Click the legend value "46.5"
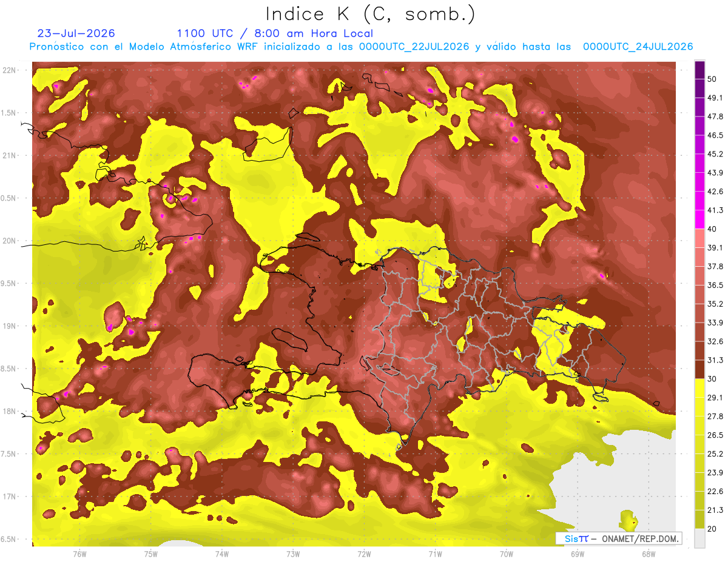Image resolution: width=728 pixels, height=562 pixels. [715, 135]
